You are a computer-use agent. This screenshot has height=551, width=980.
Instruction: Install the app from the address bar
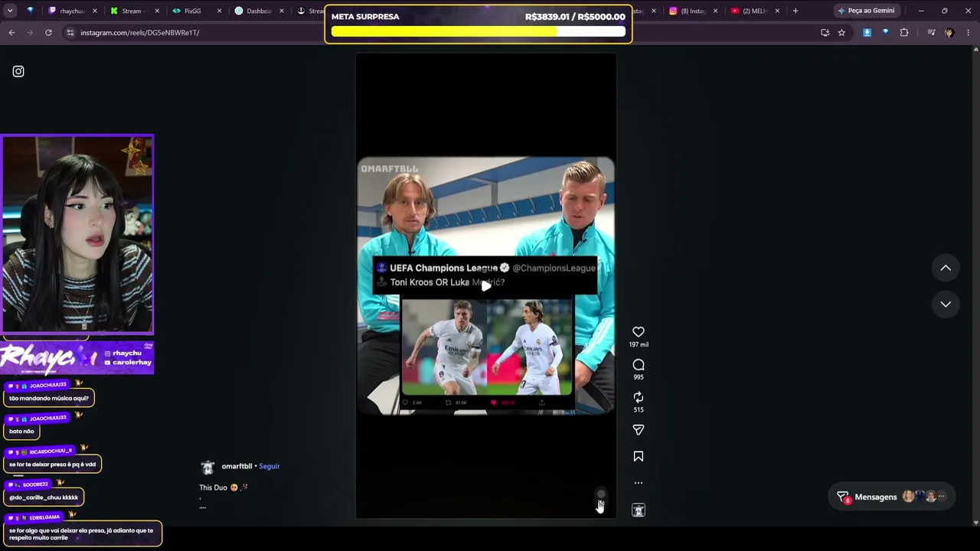825,33
